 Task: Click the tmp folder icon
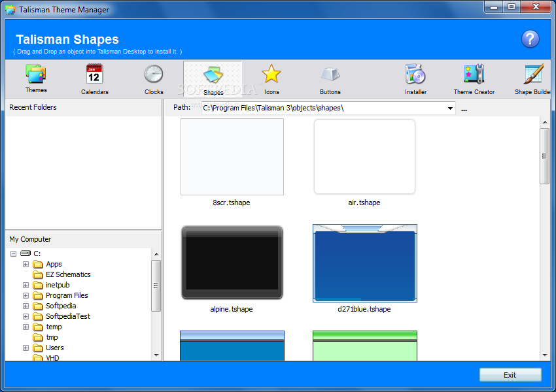37,338
